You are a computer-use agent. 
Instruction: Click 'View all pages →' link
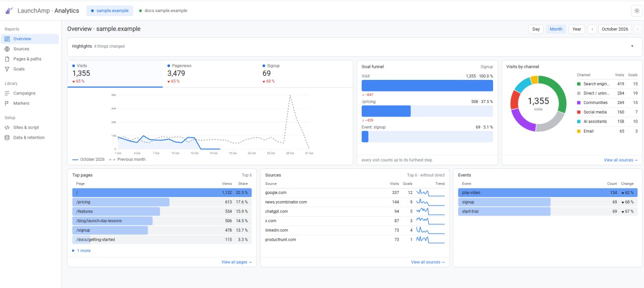point(236,262)
